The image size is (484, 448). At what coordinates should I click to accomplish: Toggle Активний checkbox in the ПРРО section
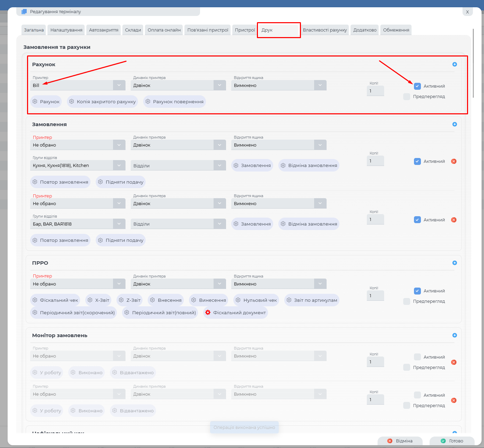(417, 291)
